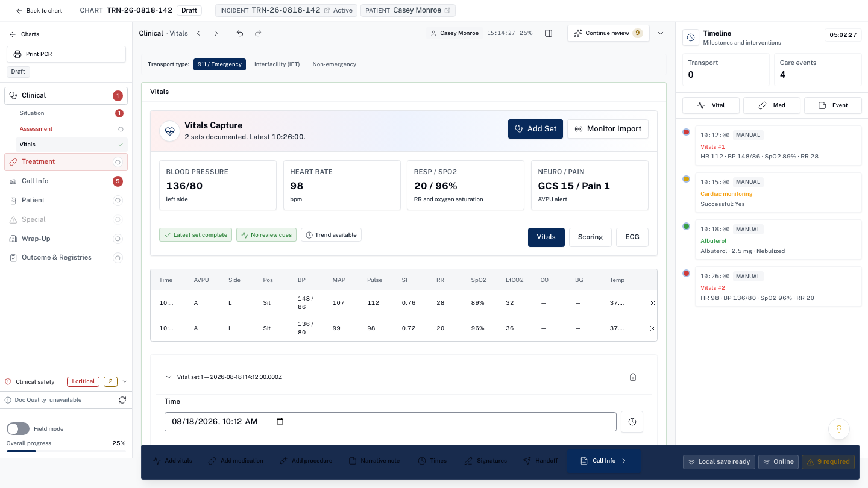Open the Treatment section
Image resolution: width=868 pixels, height=488 pixels.
[66, 162]
